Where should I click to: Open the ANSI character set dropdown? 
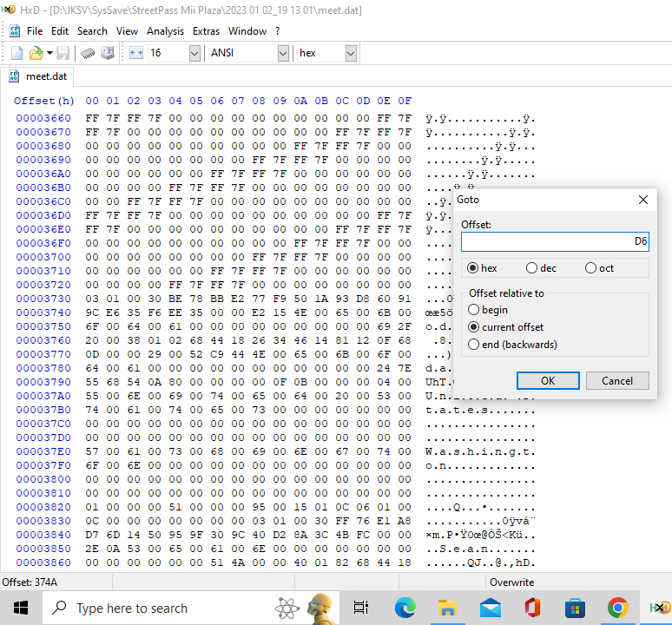coord(283,54)
